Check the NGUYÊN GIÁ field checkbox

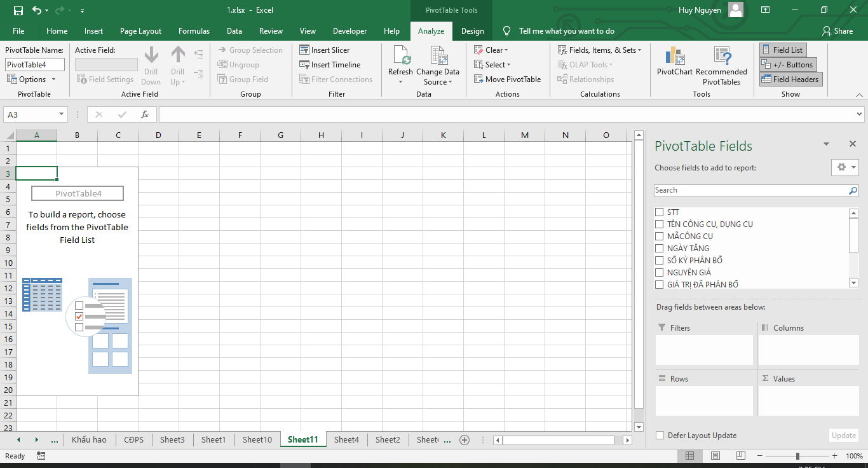660,273
